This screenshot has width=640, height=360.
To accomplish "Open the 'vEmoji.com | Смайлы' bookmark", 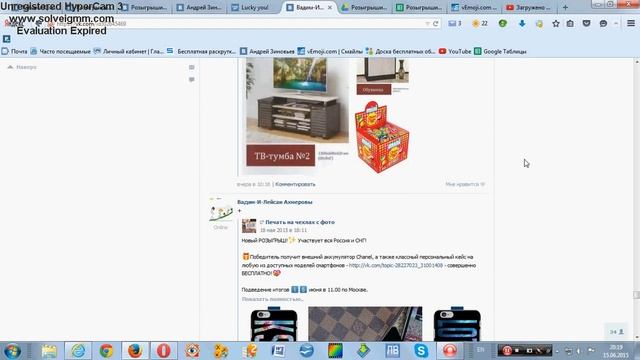I will (330, 51).
